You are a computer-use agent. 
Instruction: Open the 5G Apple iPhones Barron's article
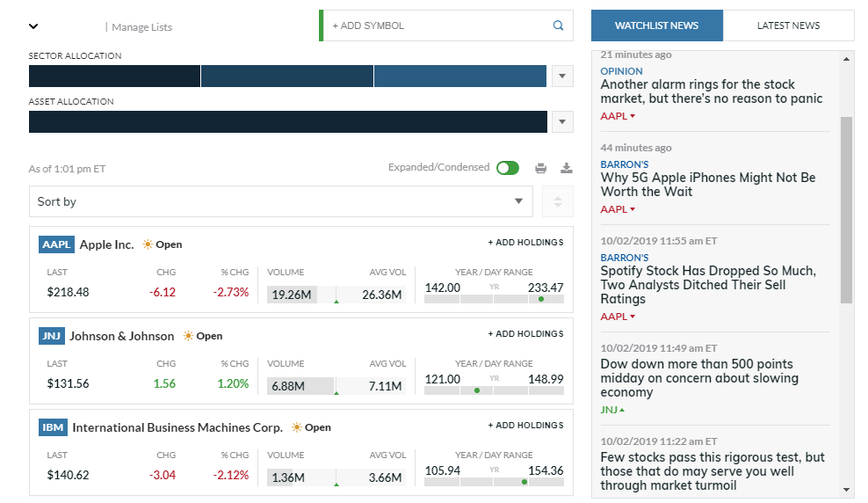click(707, 185)
